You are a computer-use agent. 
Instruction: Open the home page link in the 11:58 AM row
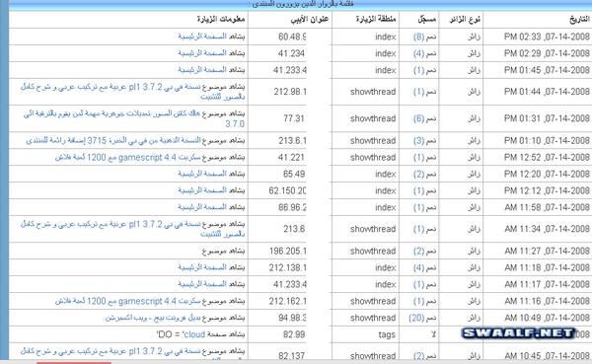[x=202, y=207]
